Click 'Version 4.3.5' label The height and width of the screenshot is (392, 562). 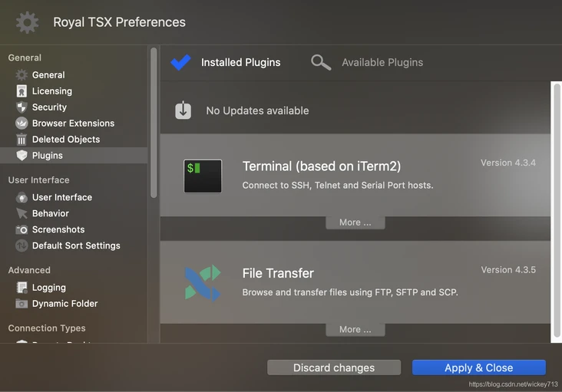point(508,270)
